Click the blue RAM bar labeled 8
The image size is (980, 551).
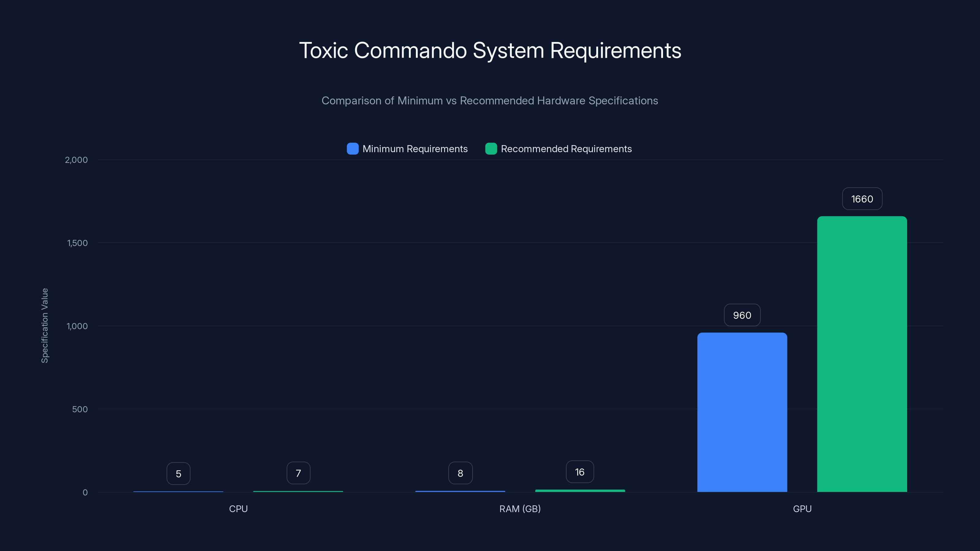460,491
